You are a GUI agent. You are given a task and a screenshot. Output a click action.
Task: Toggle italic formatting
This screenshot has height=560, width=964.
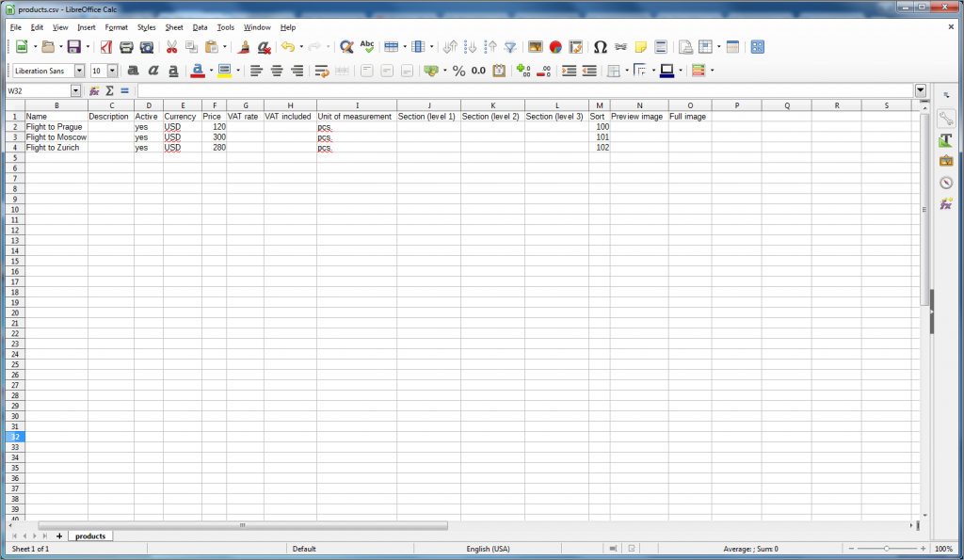point(153,71)
